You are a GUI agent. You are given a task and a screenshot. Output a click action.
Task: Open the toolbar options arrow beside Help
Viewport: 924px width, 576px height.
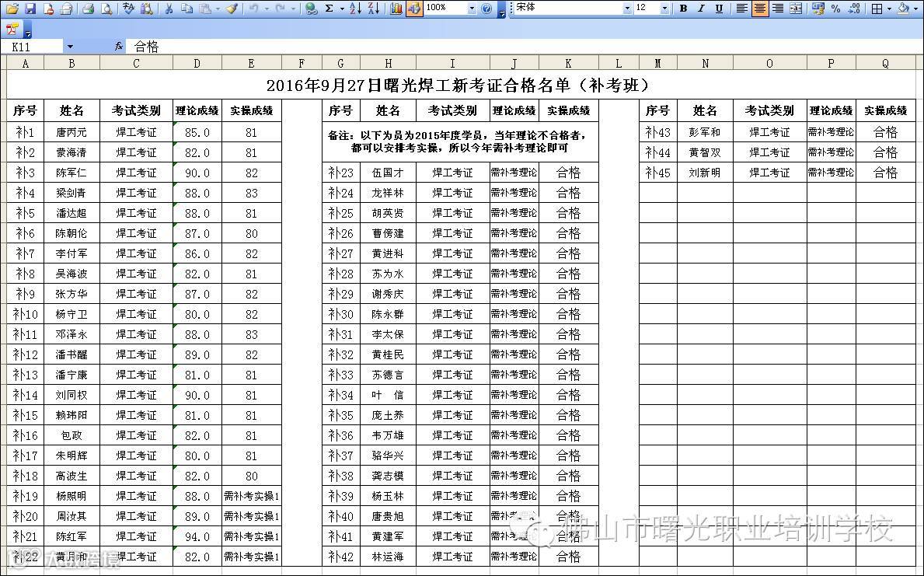coord(501,10)
